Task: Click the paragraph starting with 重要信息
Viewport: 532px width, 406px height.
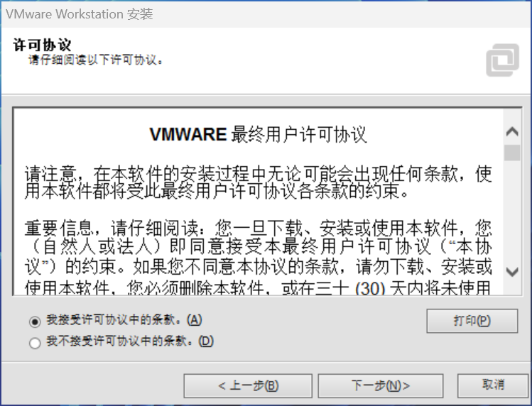Action: pyautogui.click(x=258, y=257)
